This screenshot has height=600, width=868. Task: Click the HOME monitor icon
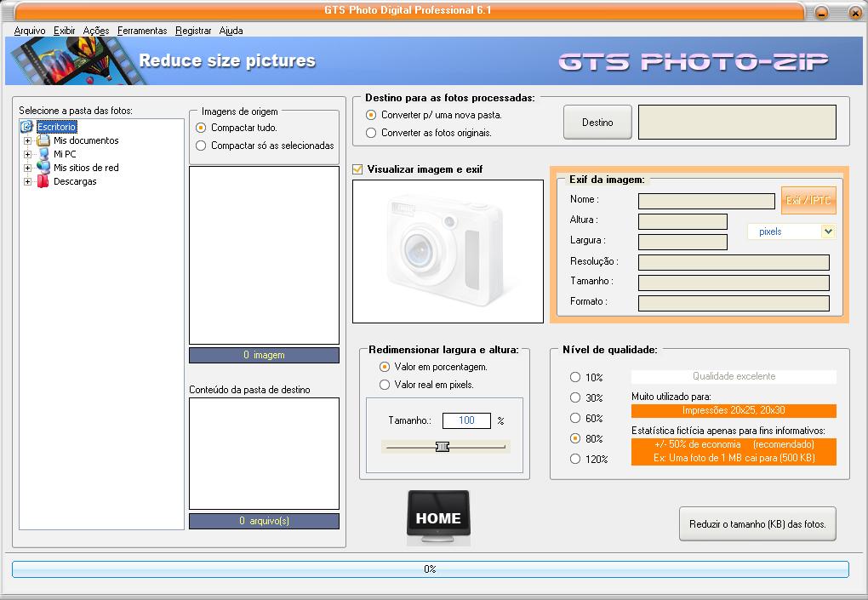pos(438,517)
